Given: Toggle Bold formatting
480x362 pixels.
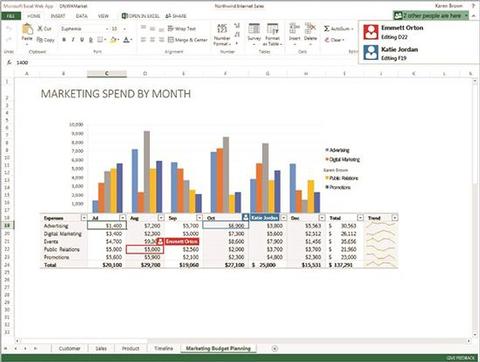Looking at the screenshot, I should pyautogui.click(x=64, y=40).
